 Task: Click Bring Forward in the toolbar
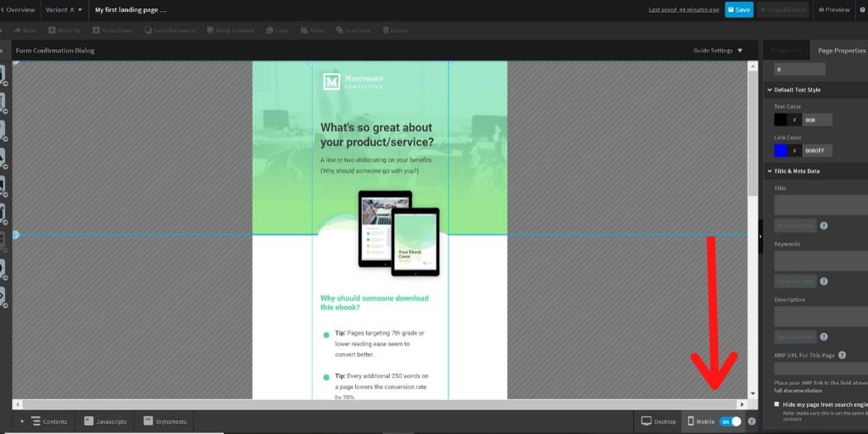(231, 31)
